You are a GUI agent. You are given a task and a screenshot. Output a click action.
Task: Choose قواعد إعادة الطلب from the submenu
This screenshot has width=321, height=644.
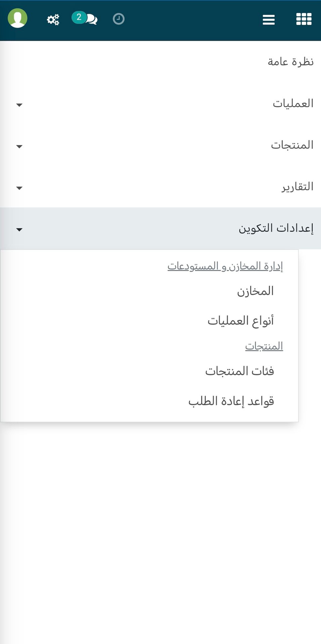point(231,401)
